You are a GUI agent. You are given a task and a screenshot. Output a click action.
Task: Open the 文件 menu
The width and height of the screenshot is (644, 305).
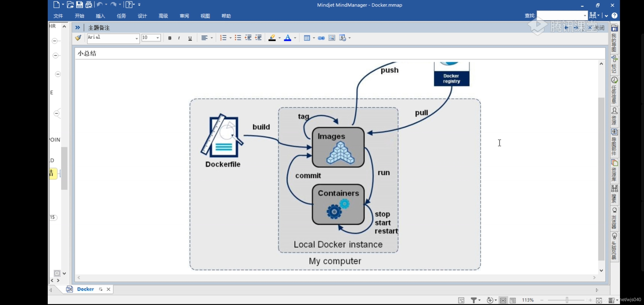(x=58, y=16)
